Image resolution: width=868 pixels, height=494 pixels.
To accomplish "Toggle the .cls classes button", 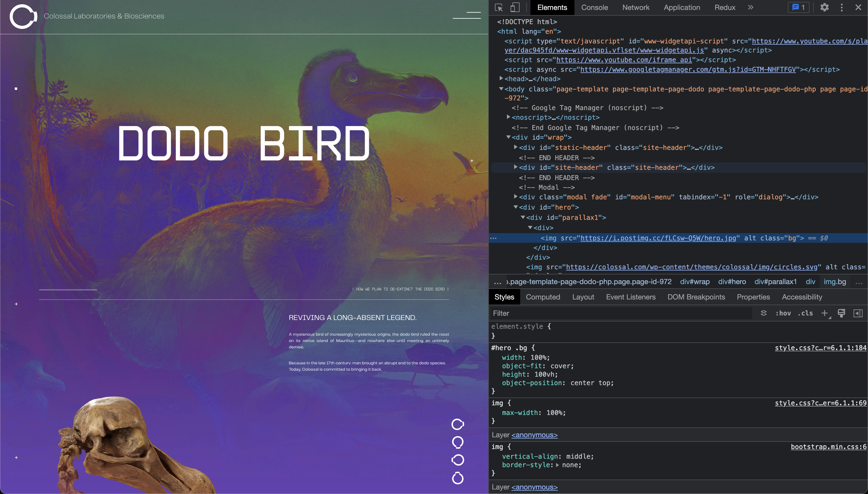I will point(805,313).
